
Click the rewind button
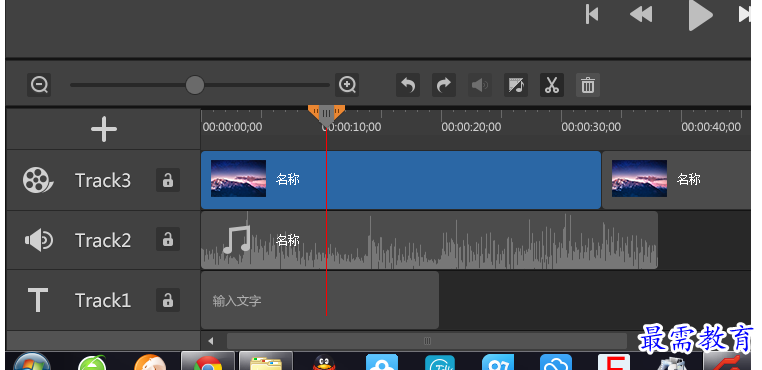[641, 15]
